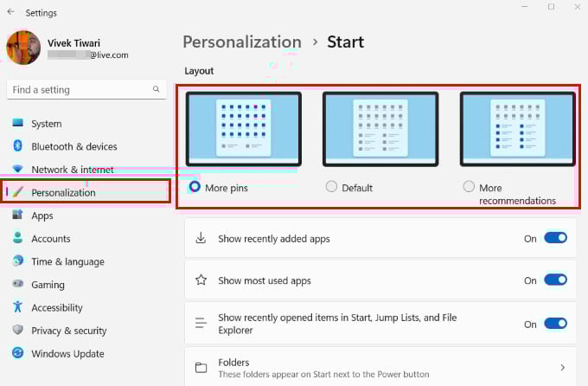This screenshot has width=588, height=386.
Task: Click the Show recently added apps label
Action: [x=274, y=238]
